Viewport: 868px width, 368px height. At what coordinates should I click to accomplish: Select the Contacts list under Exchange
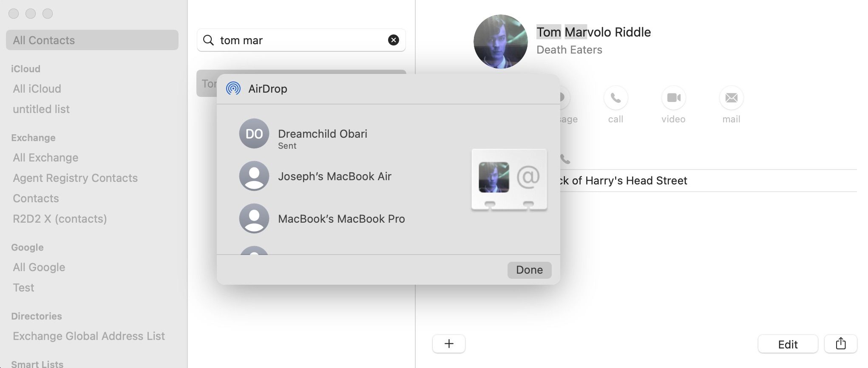tap(36, 198)
